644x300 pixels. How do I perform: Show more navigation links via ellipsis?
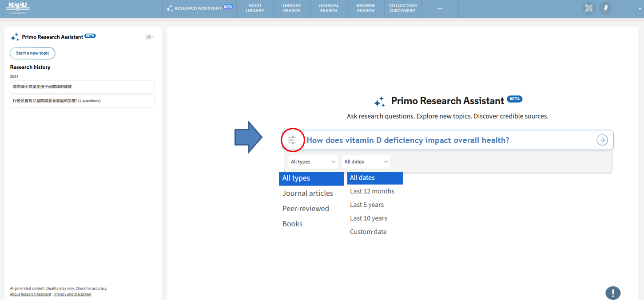point(440,8)
